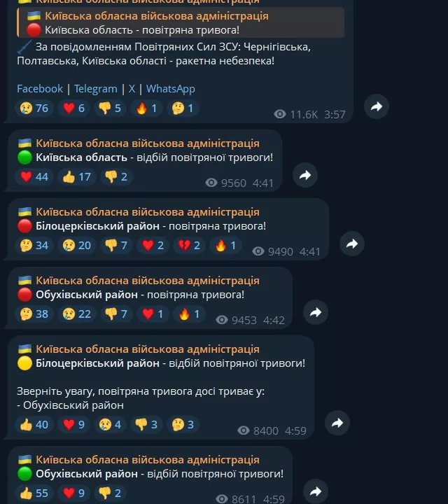
Task: Toggle thumbs up reaction showing 40
Action: 34,425
